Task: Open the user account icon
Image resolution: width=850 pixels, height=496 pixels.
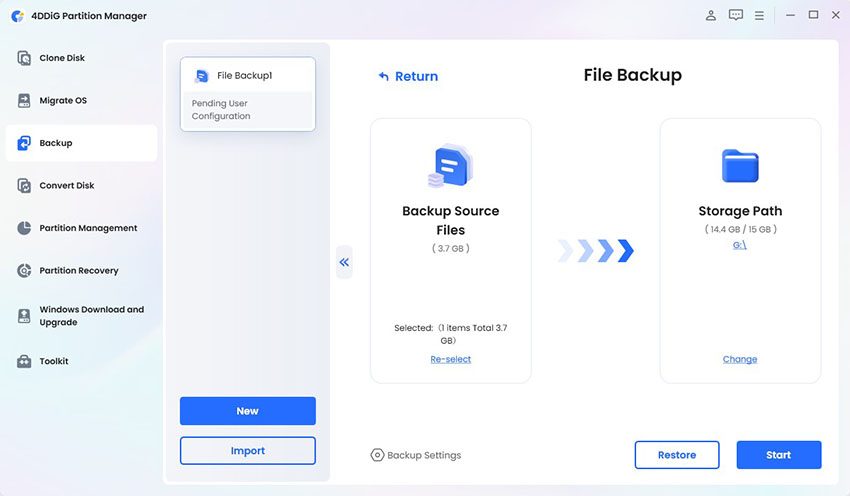Action: click(711, 15)
